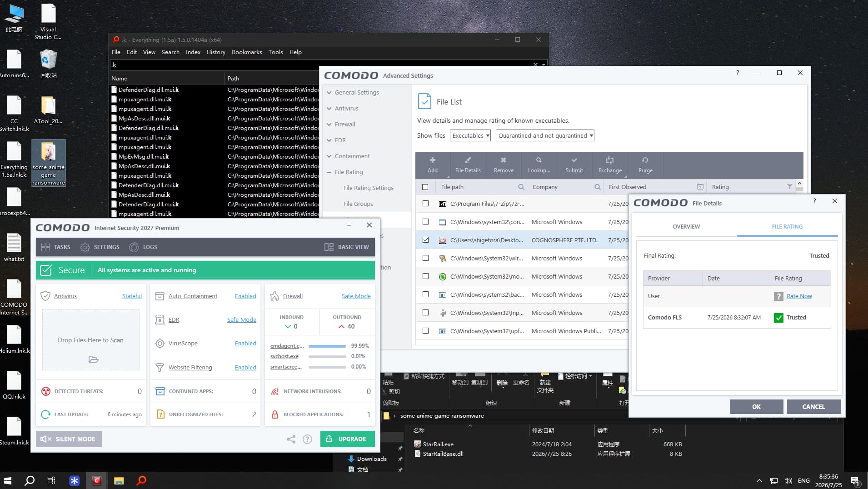Click Remove in File List toolbar
Image resolution: width=868 pixels, height=489 pixels.
[x=504, y=165]
